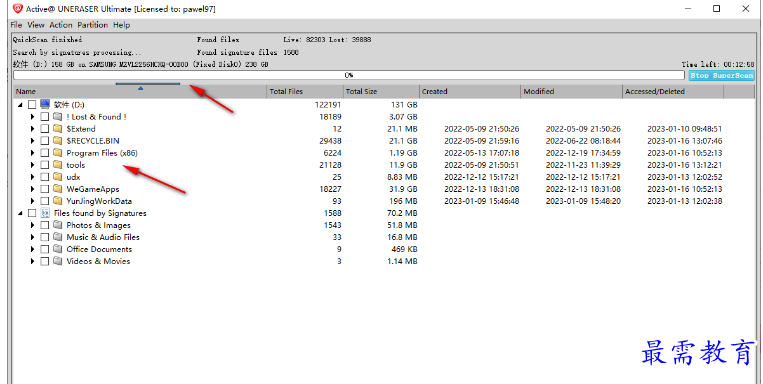Click the Files found by Signatures icon

[45, 213]
